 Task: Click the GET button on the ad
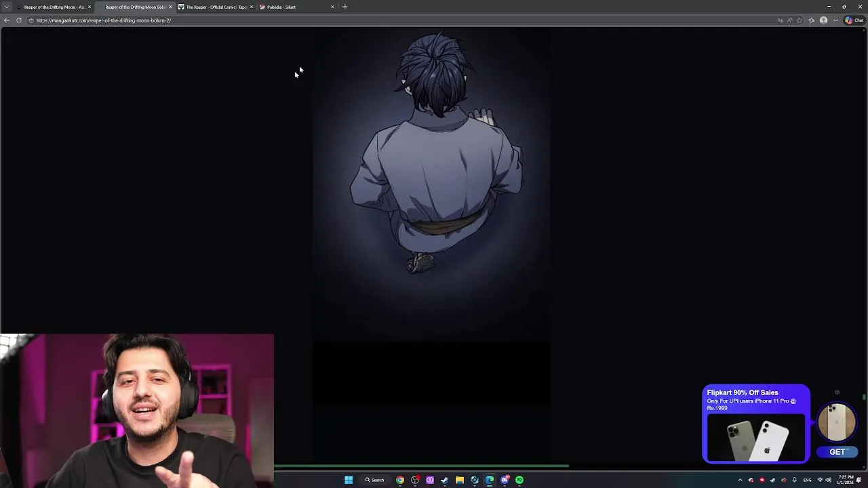point(837,452)
